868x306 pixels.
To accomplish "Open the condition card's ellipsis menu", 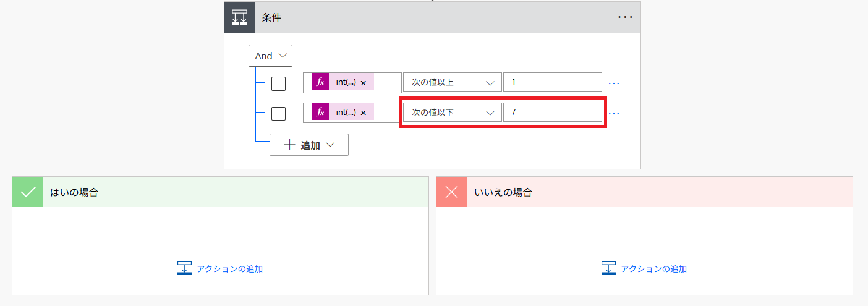I will (x=625, y=17).
